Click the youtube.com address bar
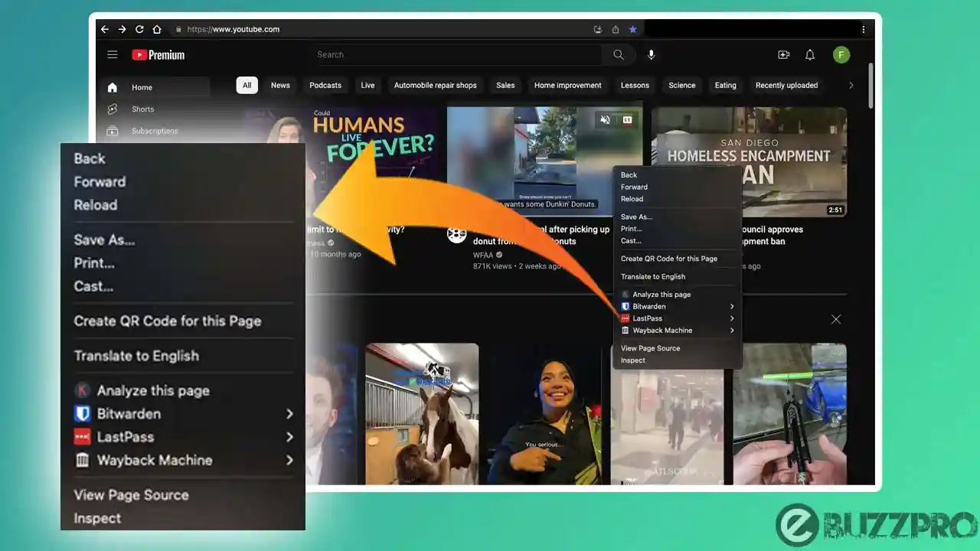Image resolution: width=980 pixels, height=551 pixels. point(233,29)
